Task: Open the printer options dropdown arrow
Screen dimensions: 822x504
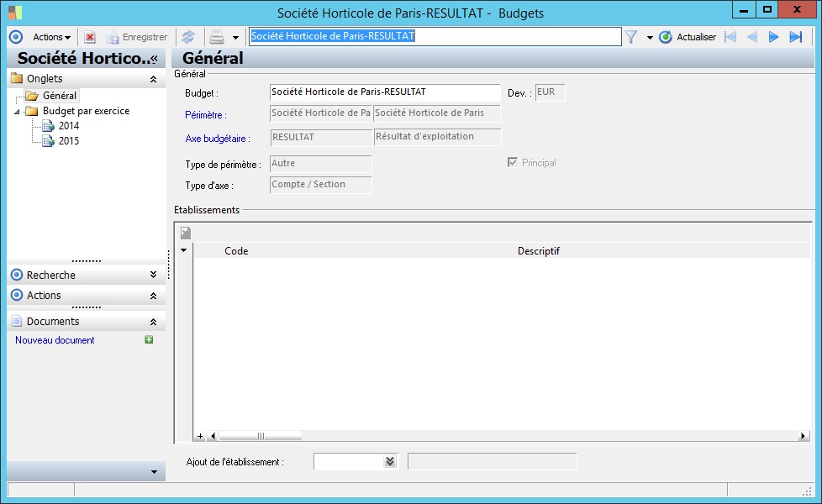Action: 235,38
